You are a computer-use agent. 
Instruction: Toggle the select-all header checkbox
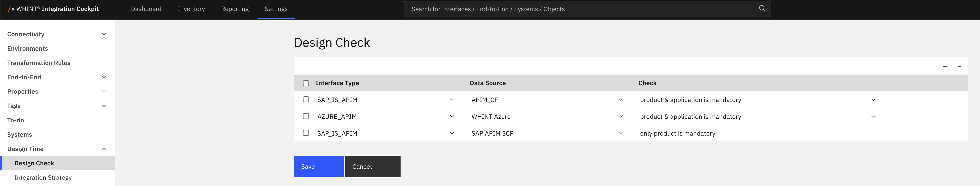(x=306, y=83)
